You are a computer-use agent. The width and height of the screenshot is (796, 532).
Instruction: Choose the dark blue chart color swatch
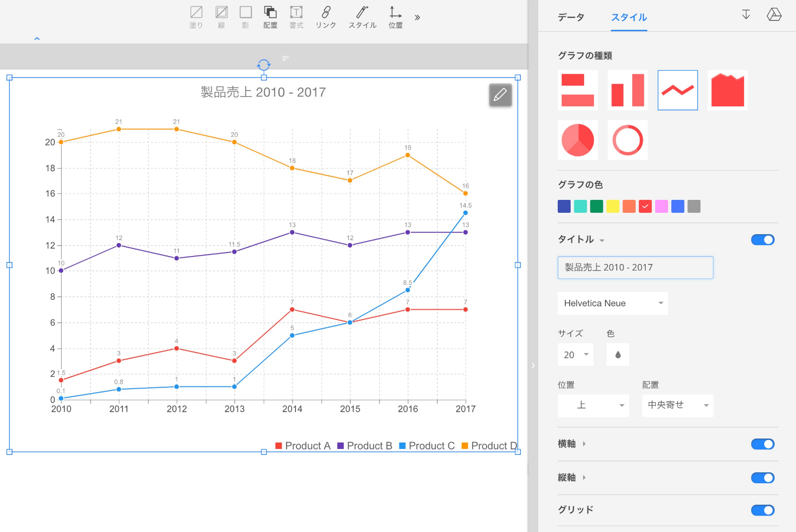(564, 206)
